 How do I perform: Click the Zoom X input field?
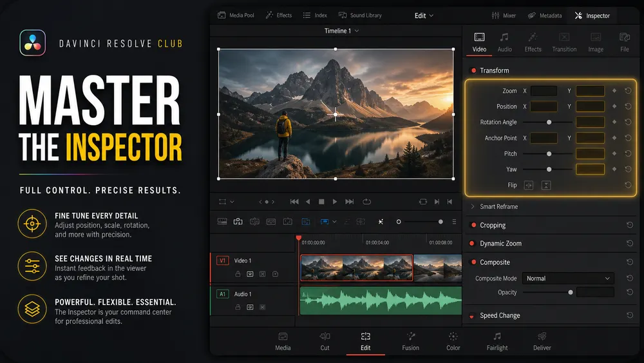(x=544, y=91)
